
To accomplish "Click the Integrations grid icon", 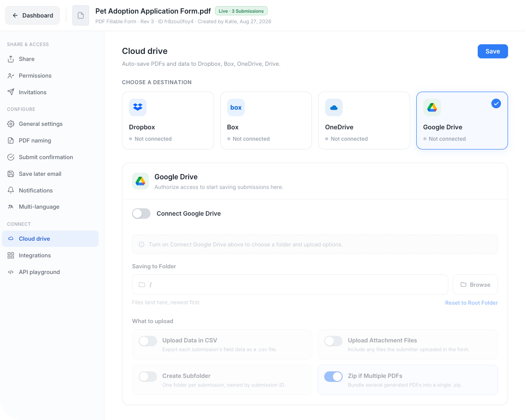I will 11,256.
